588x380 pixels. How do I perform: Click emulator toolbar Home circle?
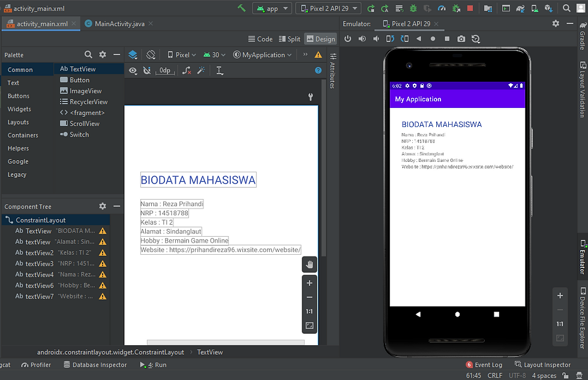433,38
